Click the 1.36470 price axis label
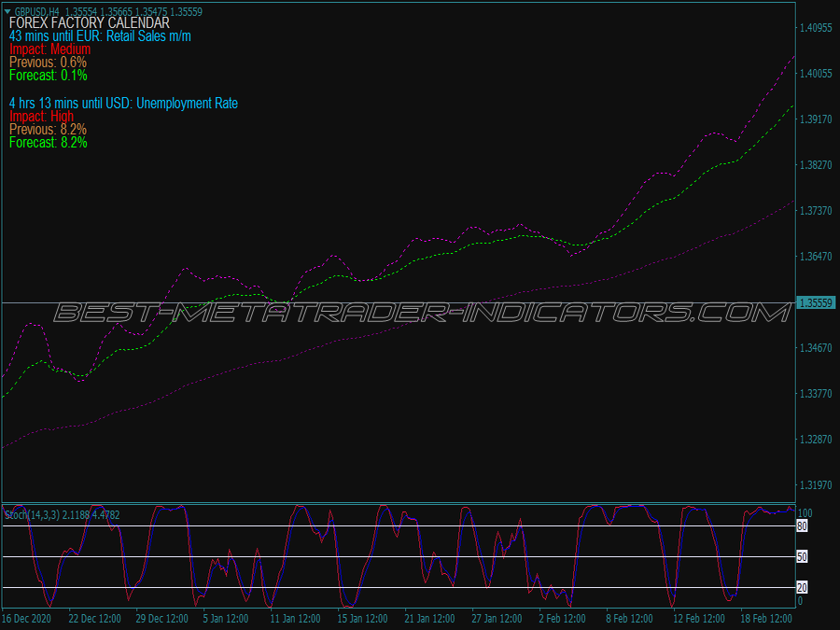This screenshot has width=840, height=630. pos(816,257)
